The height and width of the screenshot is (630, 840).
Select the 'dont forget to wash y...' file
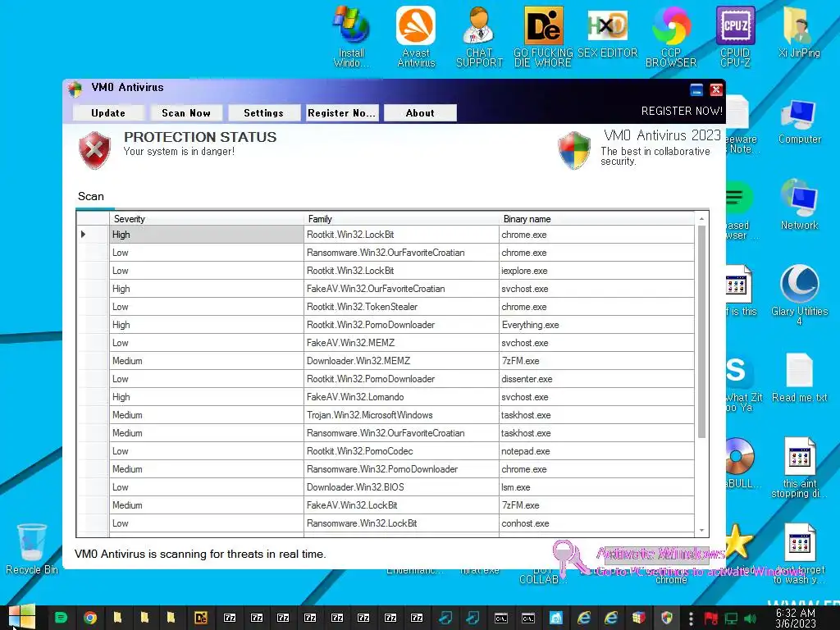coord(799,554)
